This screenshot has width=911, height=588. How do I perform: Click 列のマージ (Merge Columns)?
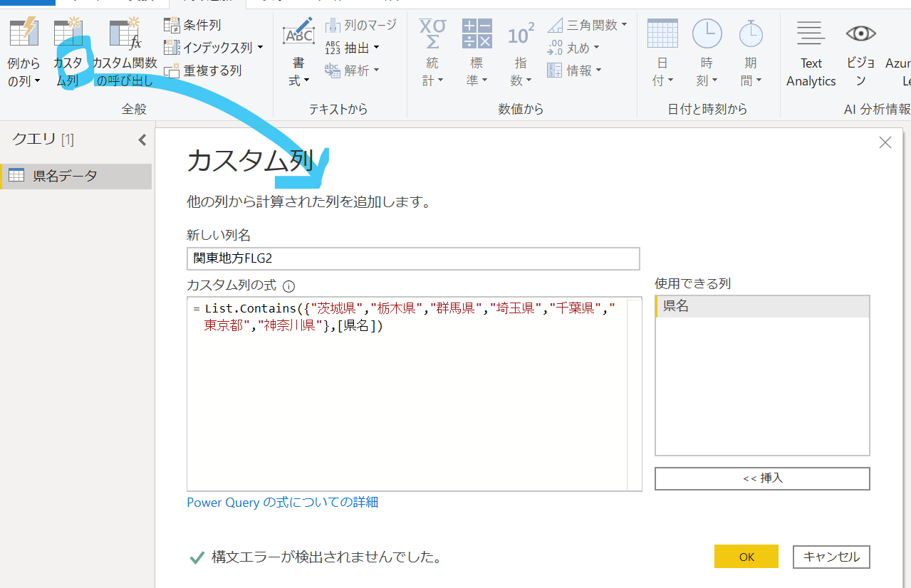360,25
